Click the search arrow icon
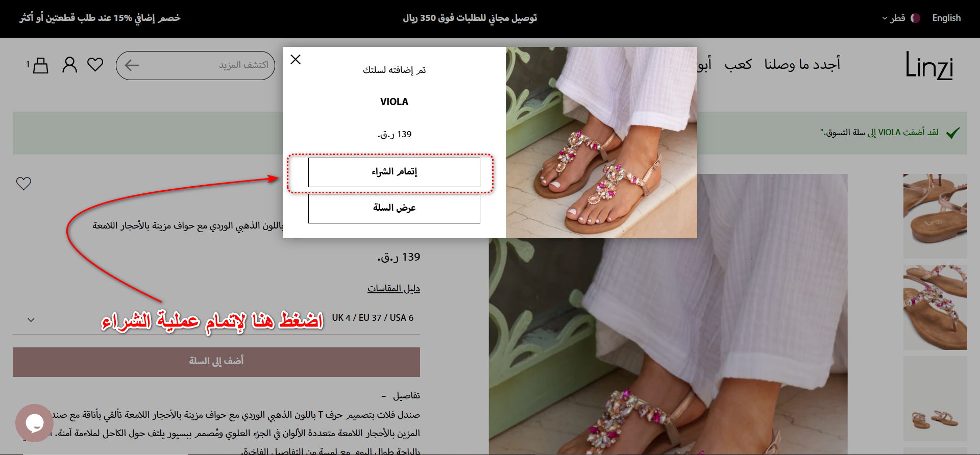 (x=132, y=65)
